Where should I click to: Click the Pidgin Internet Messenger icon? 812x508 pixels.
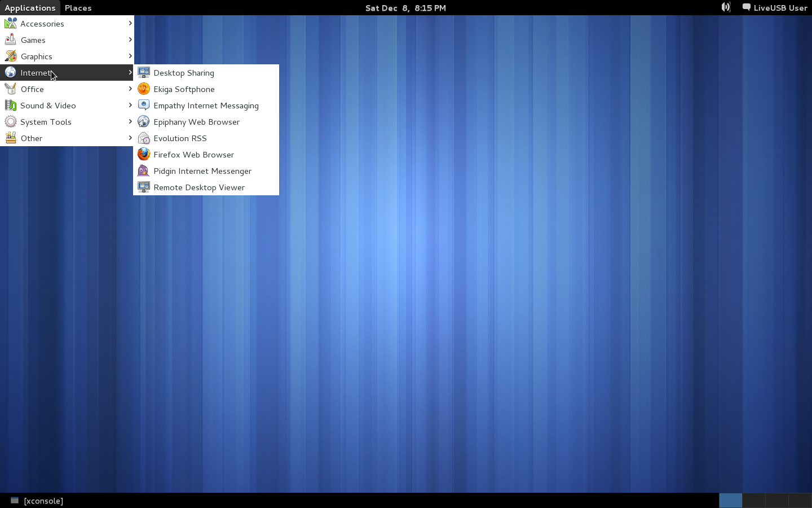[x=144, y=170]
